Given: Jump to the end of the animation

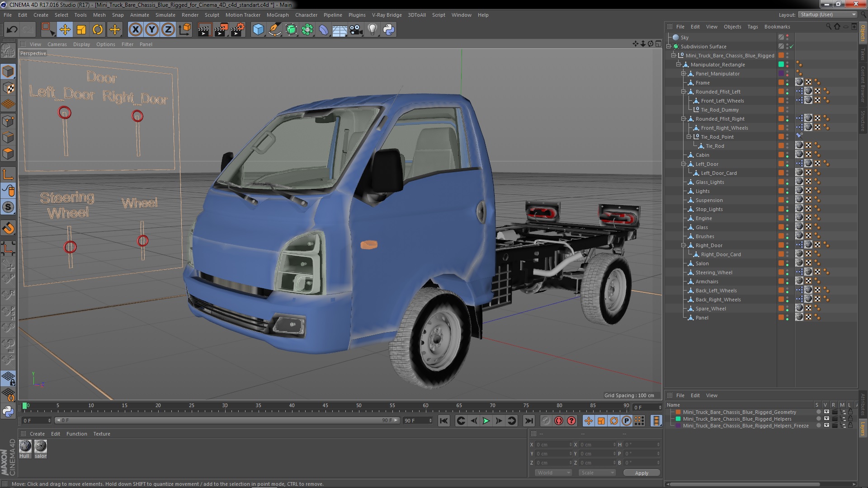Looking at the screenshot, I should pos(528,421).
